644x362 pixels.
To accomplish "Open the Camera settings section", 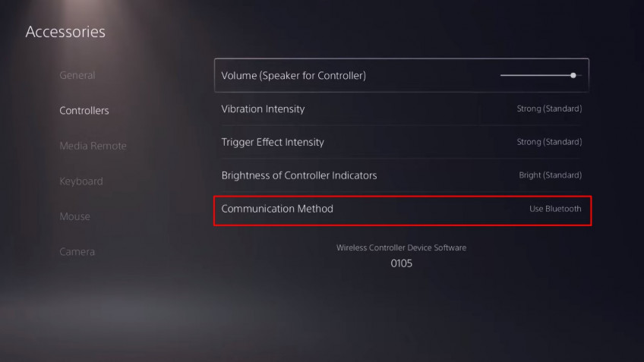I will [x=77, y=252].
